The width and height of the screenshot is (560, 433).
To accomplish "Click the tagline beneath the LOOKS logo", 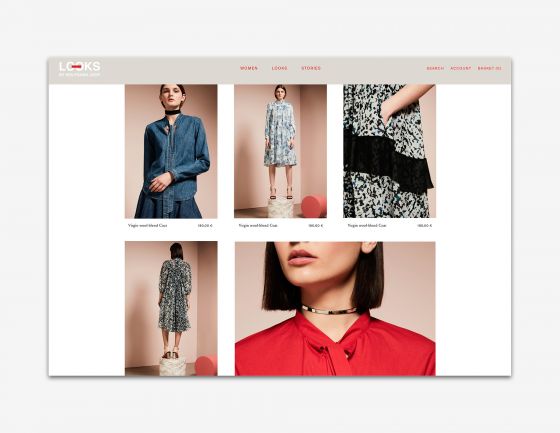I will coord(79,75).
